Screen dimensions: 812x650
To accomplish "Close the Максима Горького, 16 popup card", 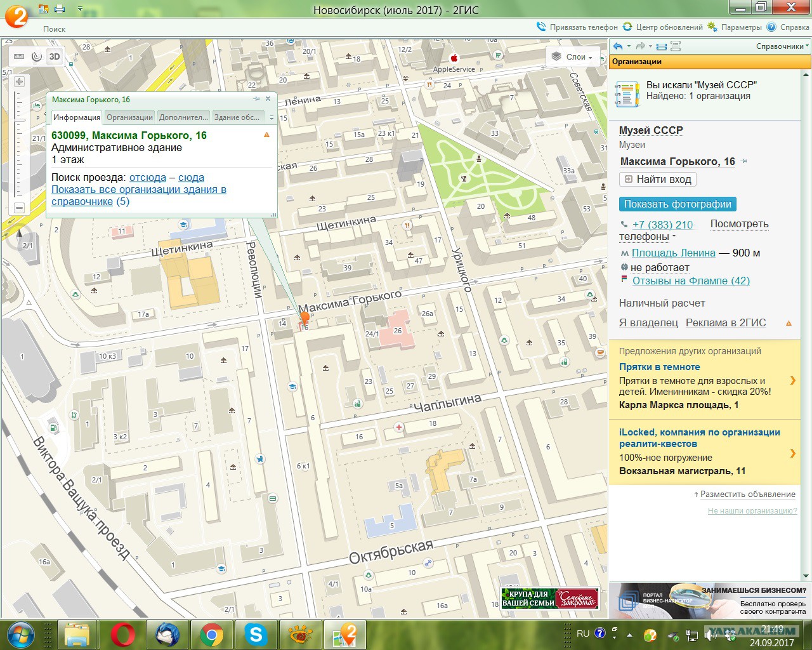I will tap(268, 99).
